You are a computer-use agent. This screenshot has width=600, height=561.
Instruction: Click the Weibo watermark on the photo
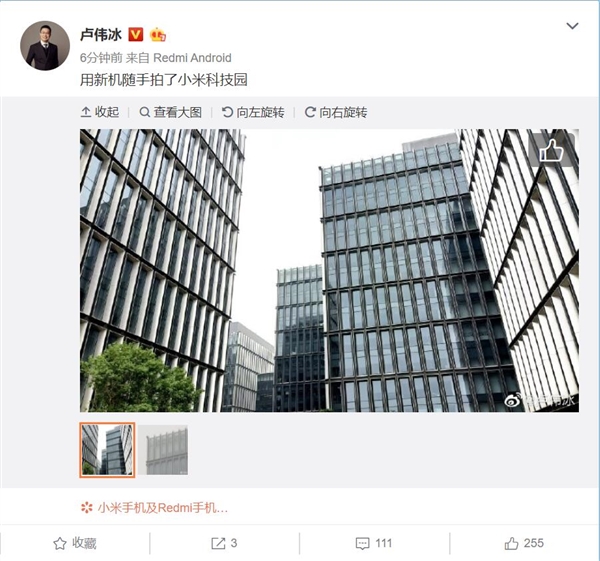pyautogui.click(x=540, y=400)
